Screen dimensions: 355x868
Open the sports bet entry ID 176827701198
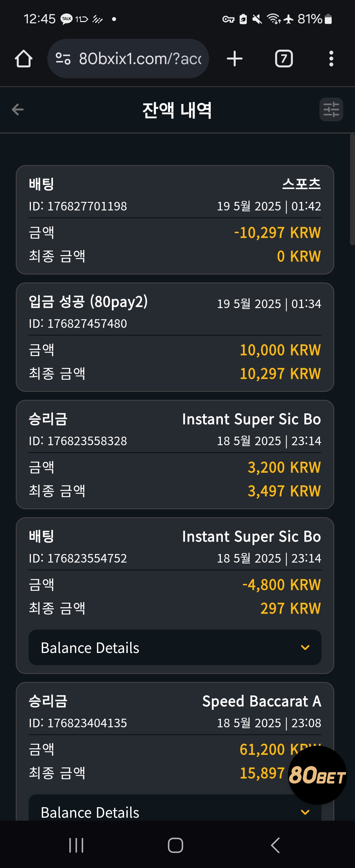click(x=175, y=220)
